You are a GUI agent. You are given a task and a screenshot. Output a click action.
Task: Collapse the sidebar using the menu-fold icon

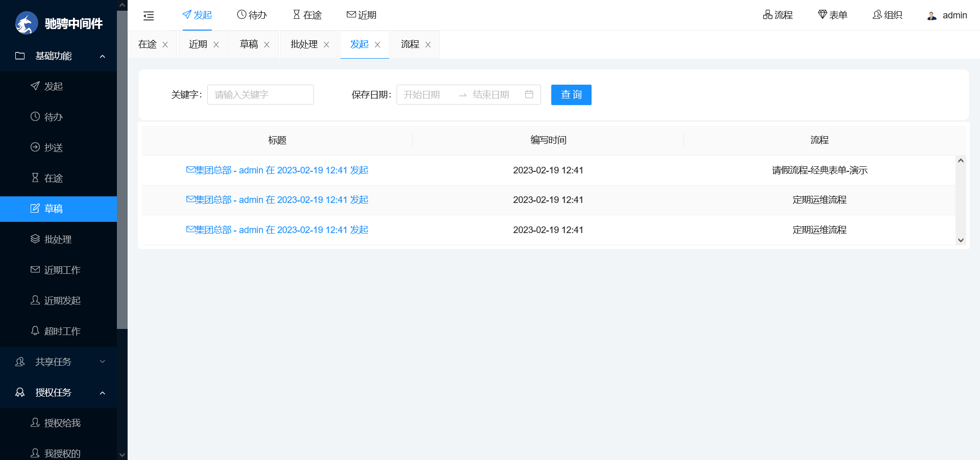(x=149, y=16)
